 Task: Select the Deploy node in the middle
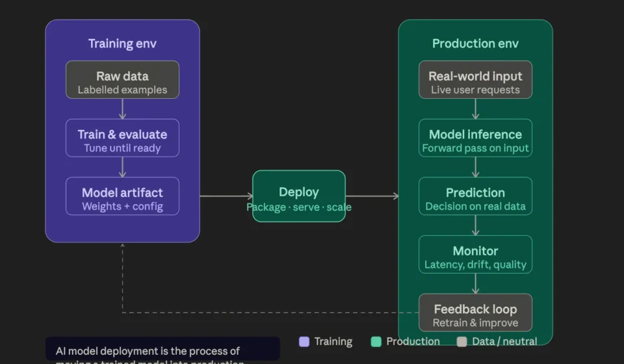(299, 196)
